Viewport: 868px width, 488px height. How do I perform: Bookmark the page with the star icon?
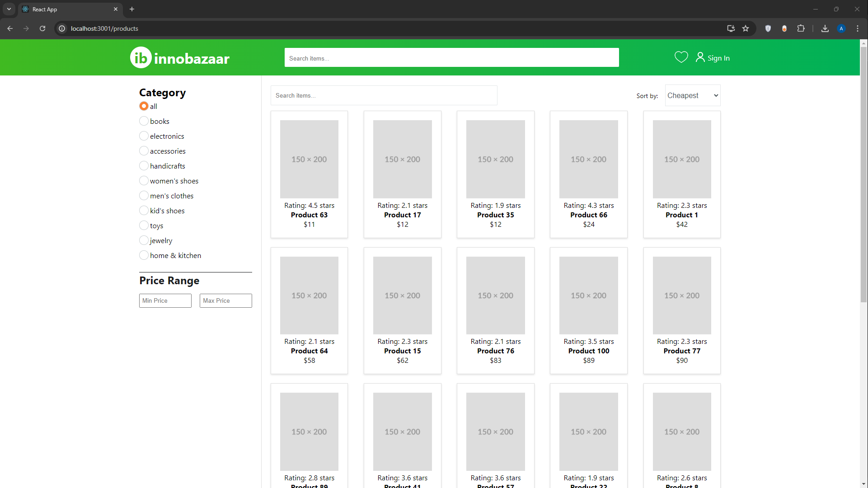coord(746,28)
